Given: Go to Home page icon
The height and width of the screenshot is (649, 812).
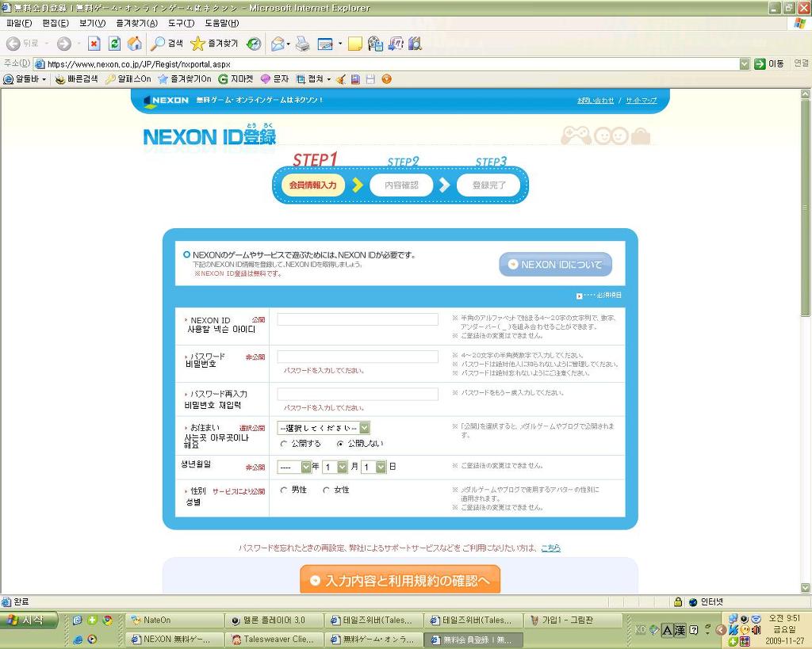Looking at the screenshot, I should click(135, 44).
